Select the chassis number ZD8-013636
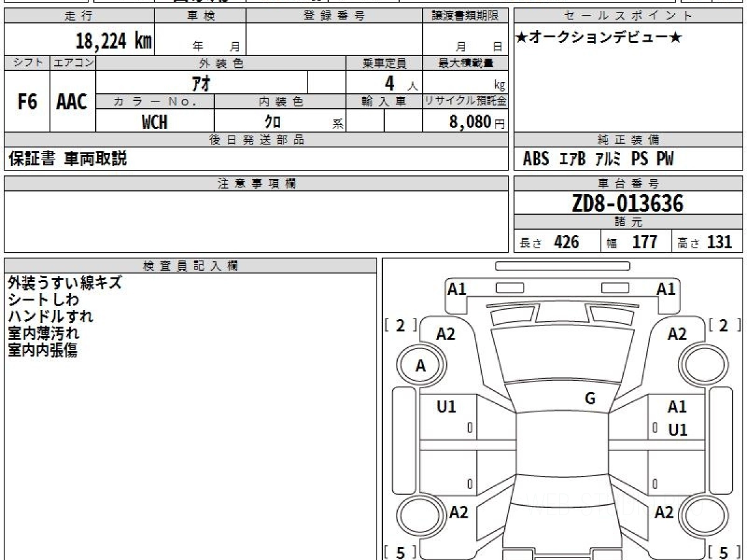747x560 pixels. click(627, 203)
